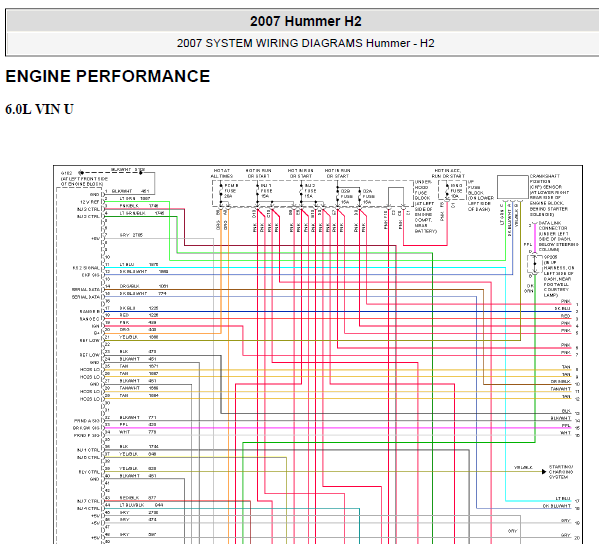Viewport: 599px width, 544px height.
Task: Select the IGN 0 fuse in I/P fuse block
Action: click(447, 191)
